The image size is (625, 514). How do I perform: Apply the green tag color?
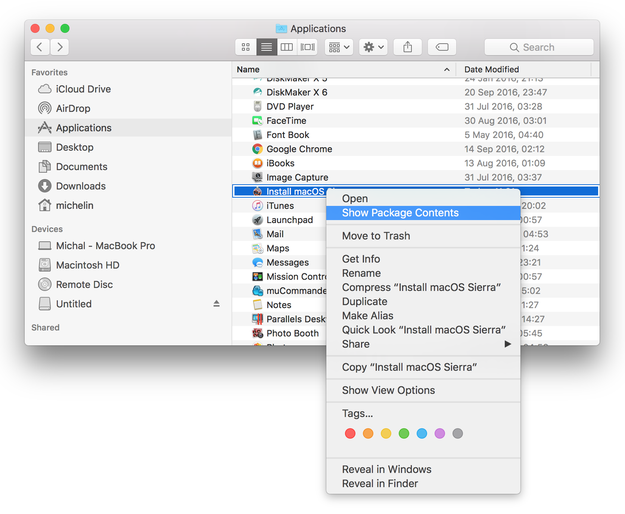click(404, 434)
